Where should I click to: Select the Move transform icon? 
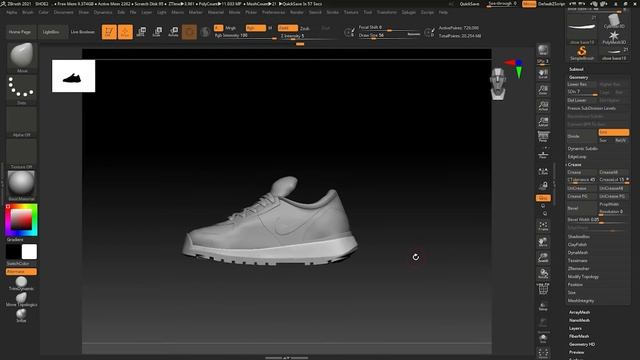tap(141, 32)
